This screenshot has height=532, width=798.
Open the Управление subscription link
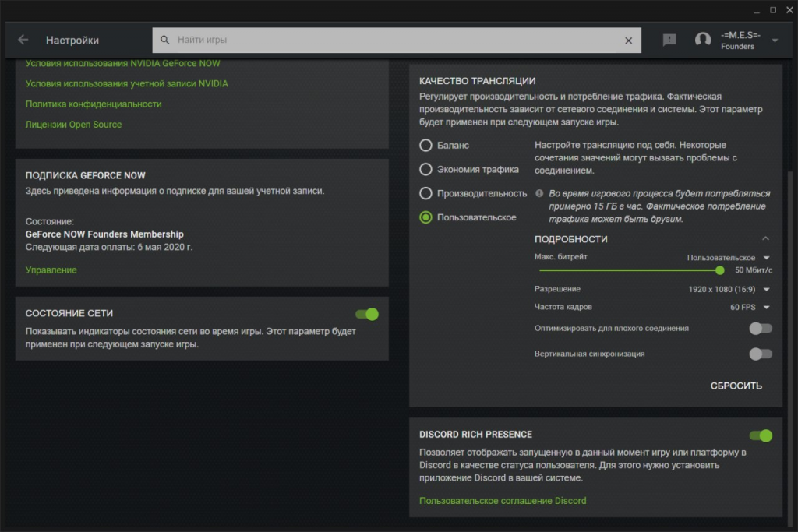coord(51,270)
